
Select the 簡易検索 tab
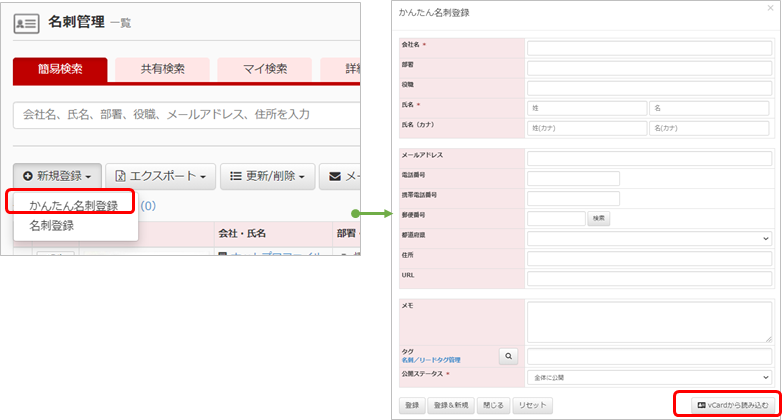point(60,69)
